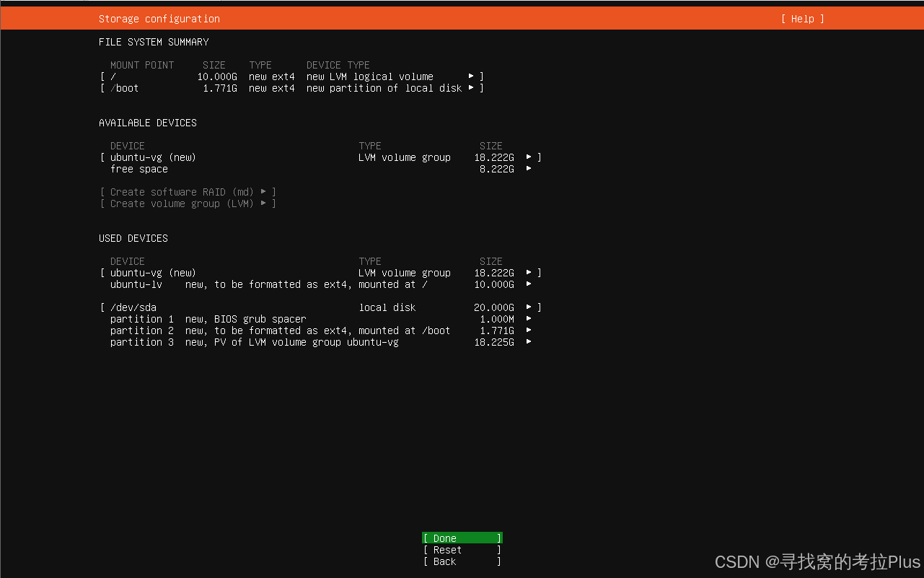Click the 18.225G size of partition 3

point(494,342)
